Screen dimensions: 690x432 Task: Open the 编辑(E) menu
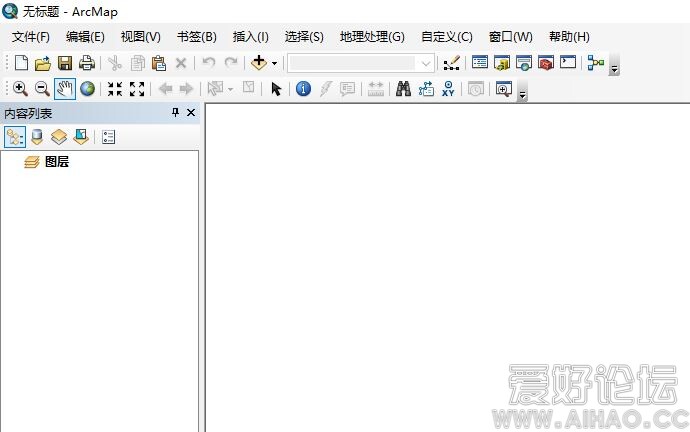click(x=85, y=37)
